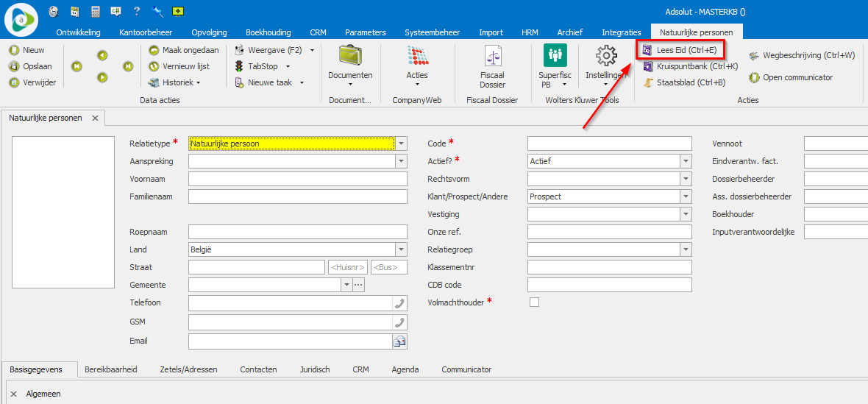Viewport: 868px width, 404px height.
Task: Close the Natuurlijke personen document tab
Action: point(94,118)
